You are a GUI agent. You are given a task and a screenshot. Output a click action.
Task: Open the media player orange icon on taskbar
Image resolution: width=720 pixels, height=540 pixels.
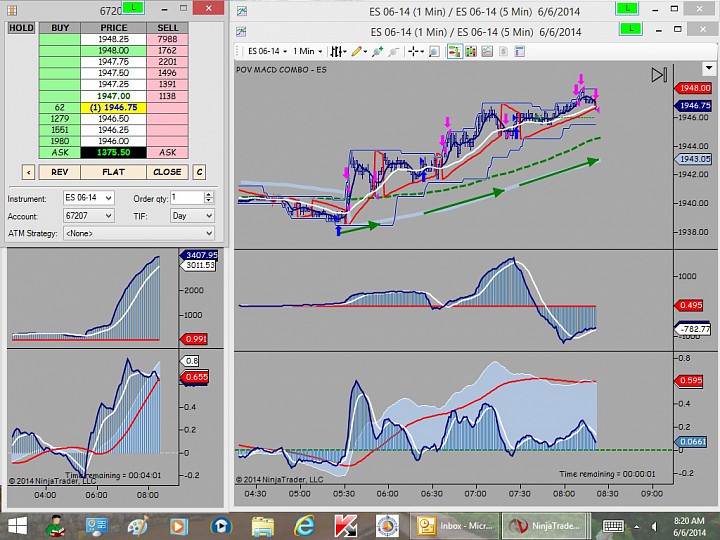click(179, 526)
